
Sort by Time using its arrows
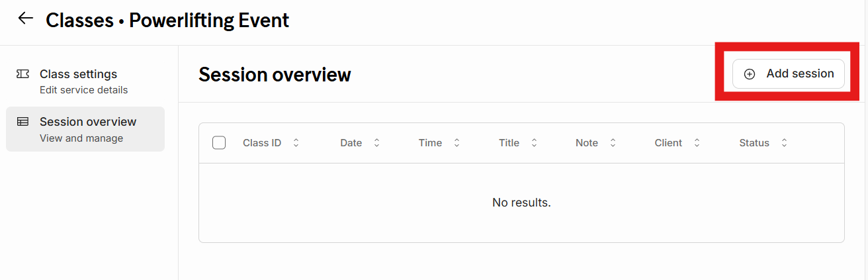[x=456, y=143]
